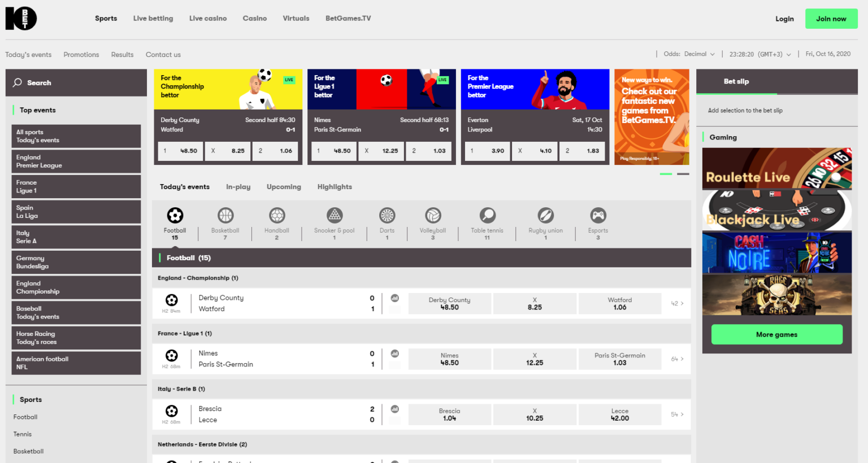868x463 pixels.
Task: Open Rage of the Seas thumbnail
Action: click(x=777, y=294)
